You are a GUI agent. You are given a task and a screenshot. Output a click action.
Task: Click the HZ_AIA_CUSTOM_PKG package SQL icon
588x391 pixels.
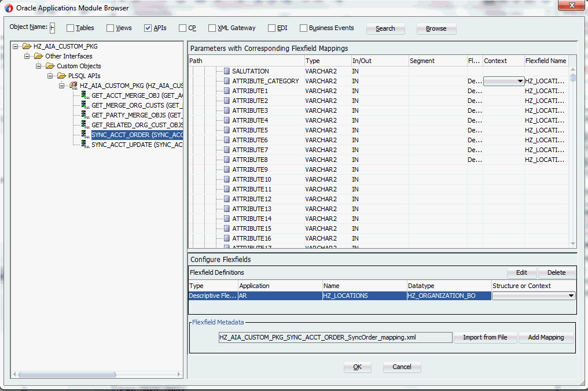pos(73,86)
